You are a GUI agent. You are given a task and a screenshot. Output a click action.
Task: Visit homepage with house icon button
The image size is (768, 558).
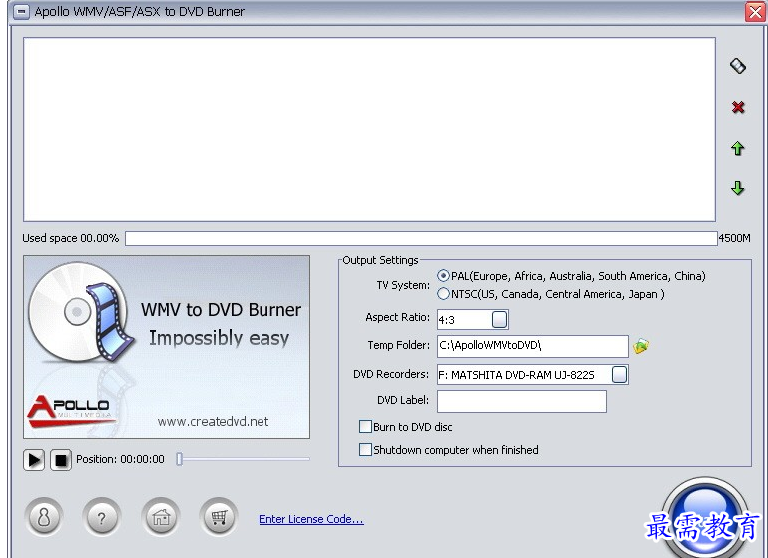[x=161, y=517]
